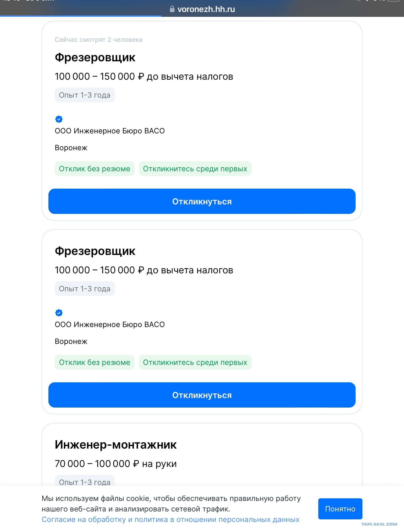
Task: Click second 'Откликнитесь среди первых' tag
Action: (x=195, y=362)
